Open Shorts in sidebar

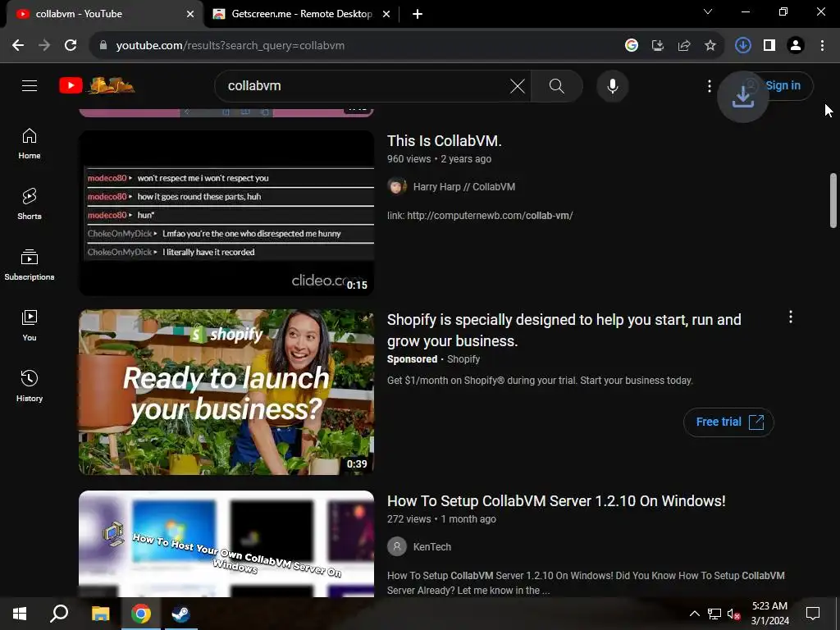tap(30, 204)
